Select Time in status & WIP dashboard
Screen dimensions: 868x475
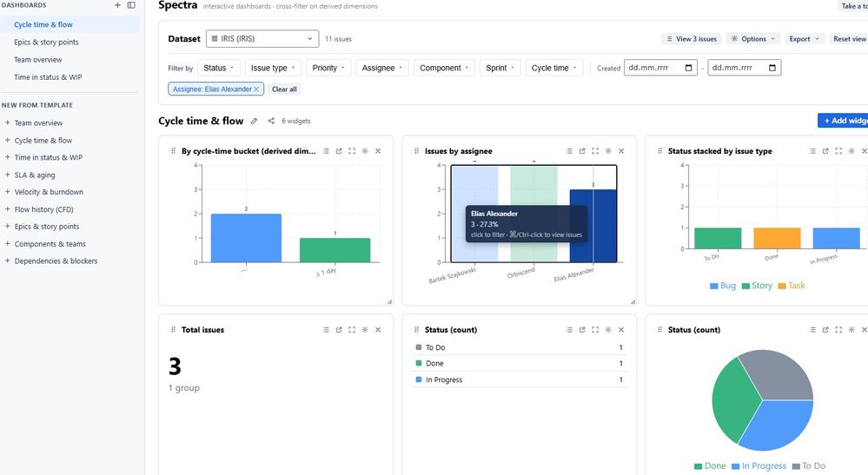click(x=48, y=77)
